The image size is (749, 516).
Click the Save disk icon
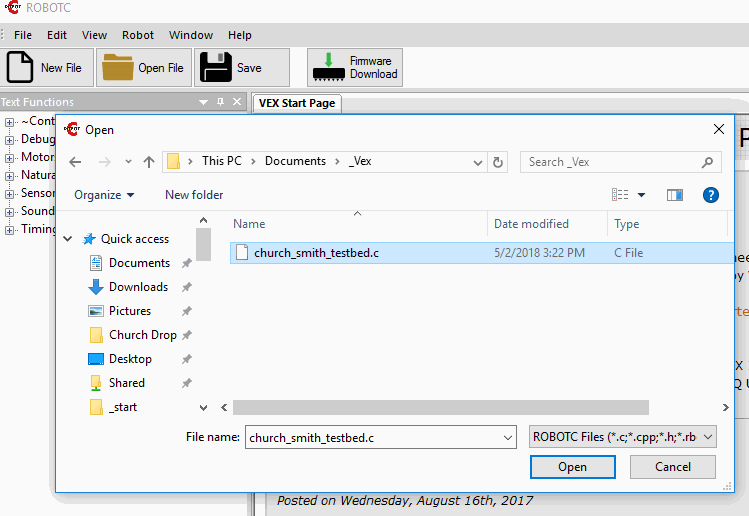pyautogui.click(x=216, y=67)
